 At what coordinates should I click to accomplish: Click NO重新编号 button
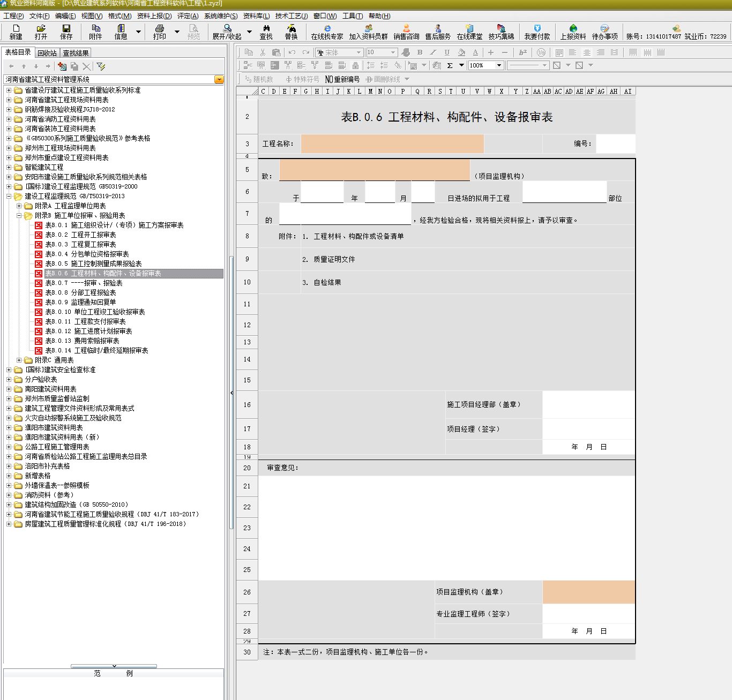(342, 79)
